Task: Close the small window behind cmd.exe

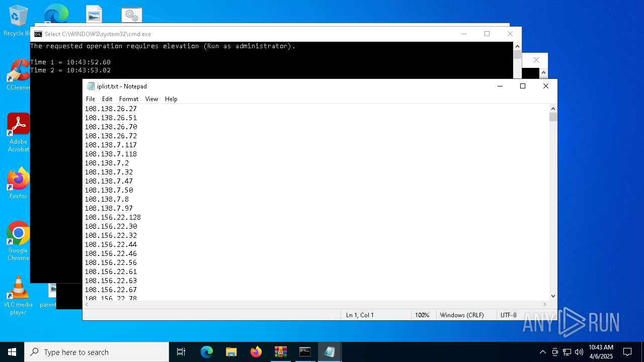Action: pos(536,60)
